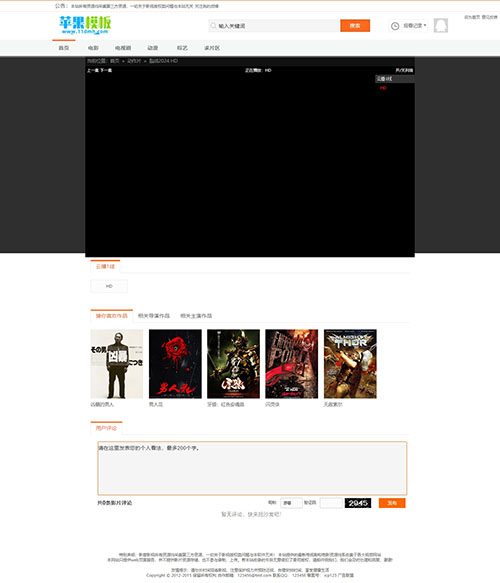Switch to the related actor works tab

[x=196, y=316]
